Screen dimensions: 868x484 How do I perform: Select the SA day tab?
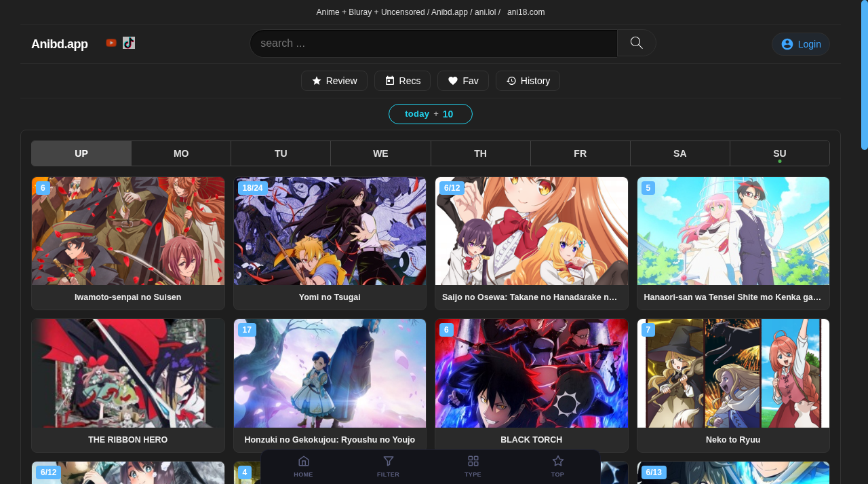[x=679, y=153]
